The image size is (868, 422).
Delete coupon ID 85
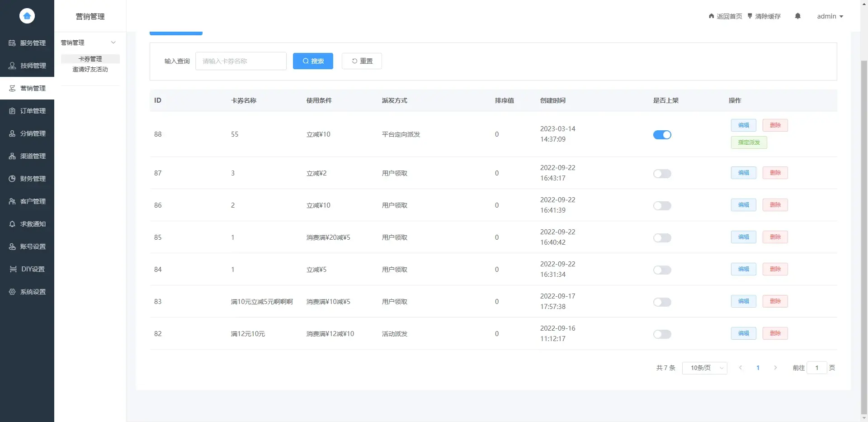tap(775, 237)
